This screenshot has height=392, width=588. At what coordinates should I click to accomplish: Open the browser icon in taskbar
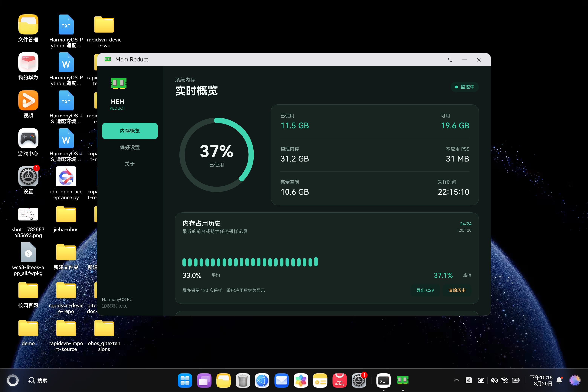click(262, 381)
